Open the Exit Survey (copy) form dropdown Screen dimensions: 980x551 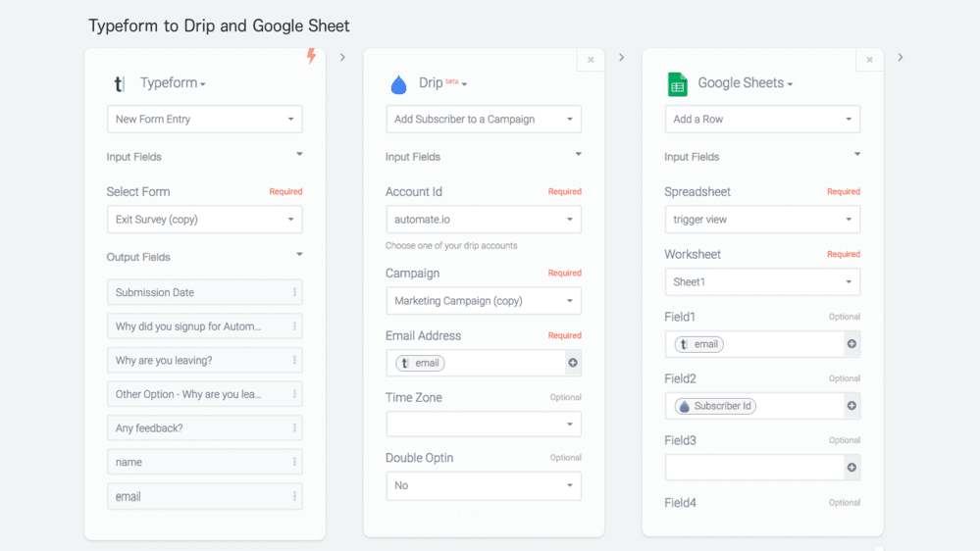coord(205,220)
